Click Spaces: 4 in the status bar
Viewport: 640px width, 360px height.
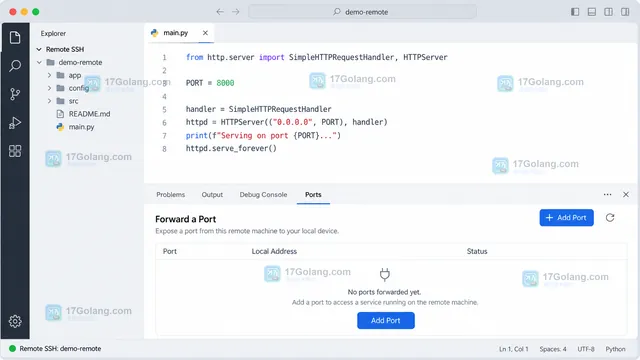click(x=553, y=349)
